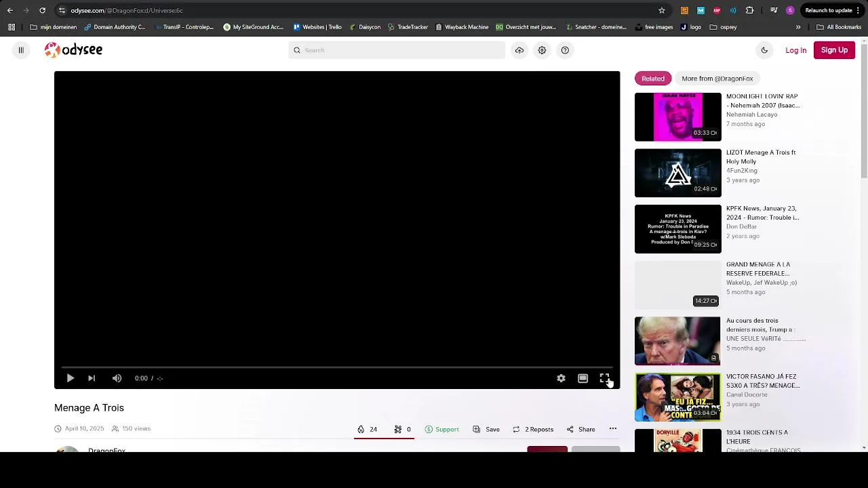868x488 pixels.
Task: Go to the Odysee home logo
Action: pos(73,49)
